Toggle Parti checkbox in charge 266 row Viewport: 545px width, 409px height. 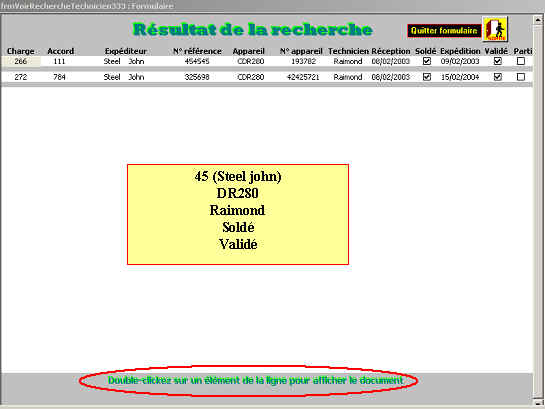point(521,61)
